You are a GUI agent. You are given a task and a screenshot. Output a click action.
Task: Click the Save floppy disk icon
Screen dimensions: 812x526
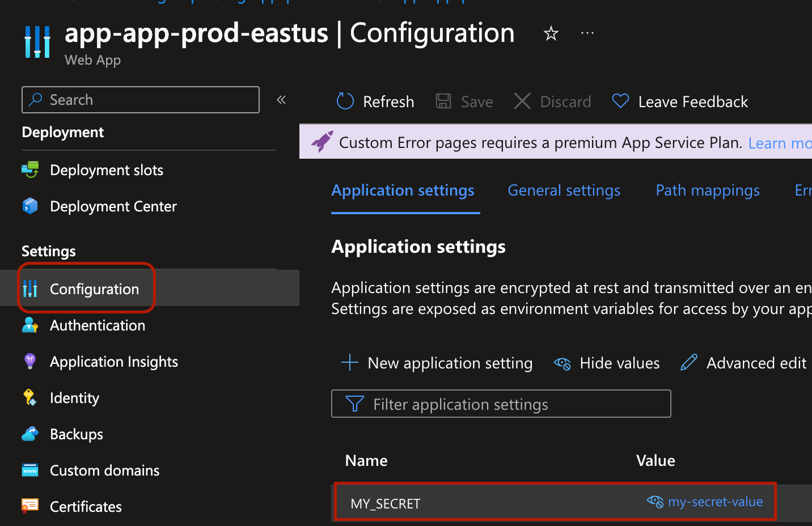pyautogui.click(x=443, y=101)
